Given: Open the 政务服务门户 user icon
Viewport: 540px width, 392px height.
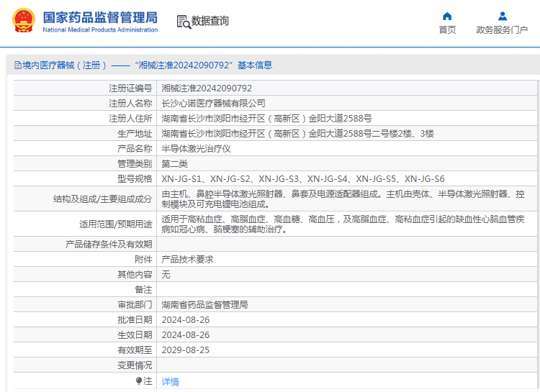Looking at the screenshot, I should [503, 16].
